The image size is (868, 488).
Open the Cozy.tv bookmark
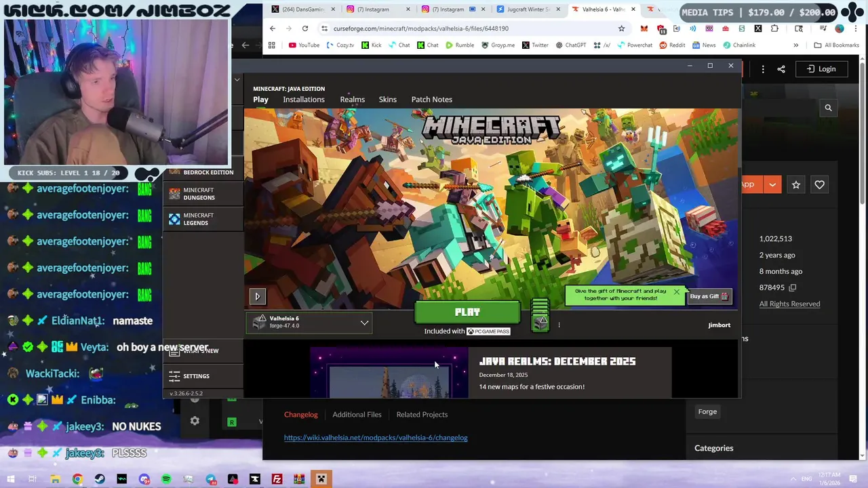[340, 45]
